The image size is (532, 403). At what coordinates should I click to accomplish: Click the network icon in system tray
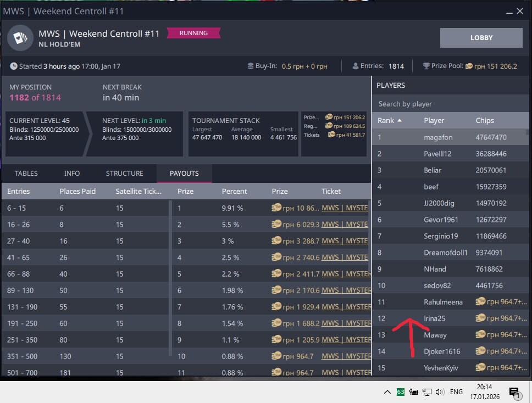427,392
